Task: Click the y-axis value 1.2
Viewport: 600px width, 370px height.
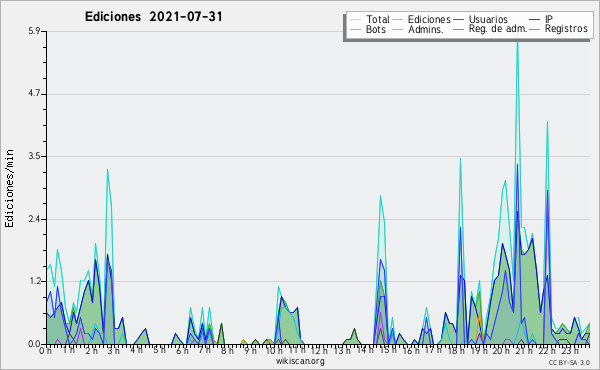Action: [34, 281]
